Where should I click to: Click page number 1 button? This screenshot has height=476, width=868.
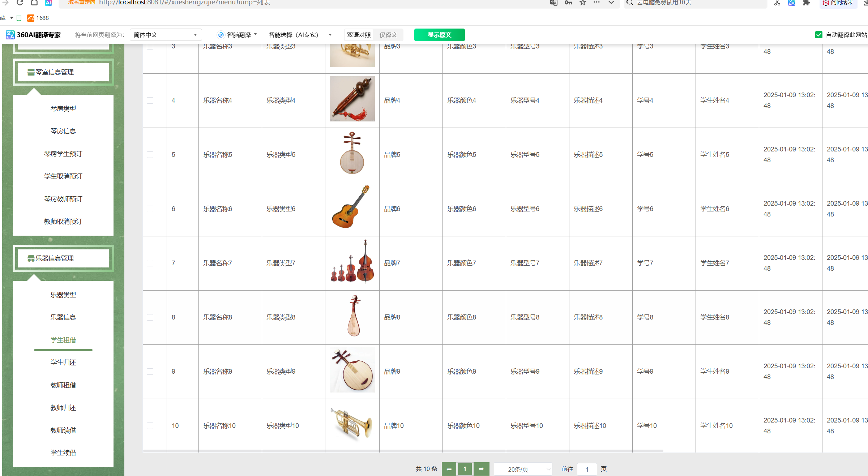tap(465, 469)
